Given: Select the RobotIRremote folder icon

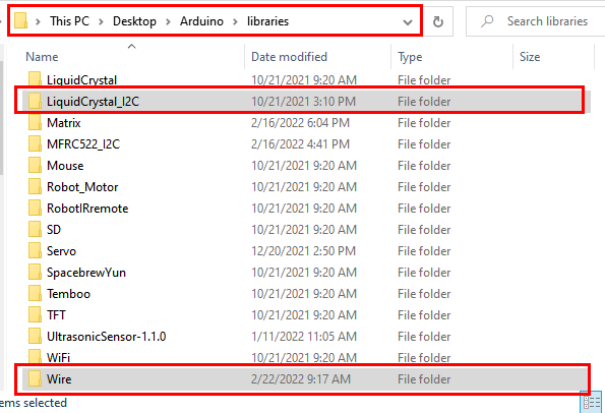Looking at the screenshot, I should coord(35,208).
